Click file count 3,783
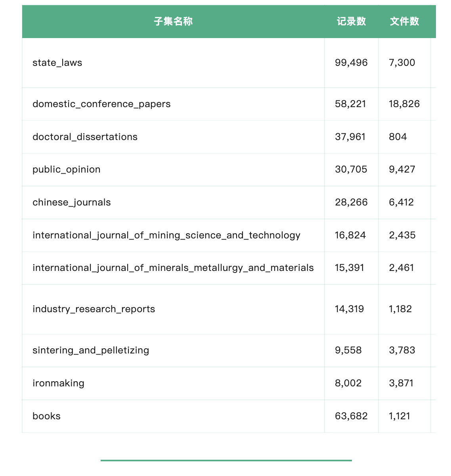 click(402, 350)
